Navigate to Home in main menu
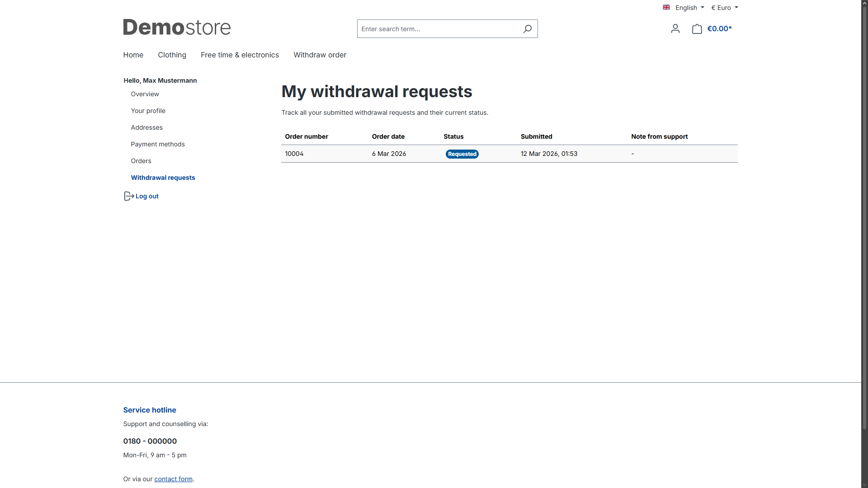Image resolution: width=868 pixels, height=488 pixels. [x=133, y=55]
